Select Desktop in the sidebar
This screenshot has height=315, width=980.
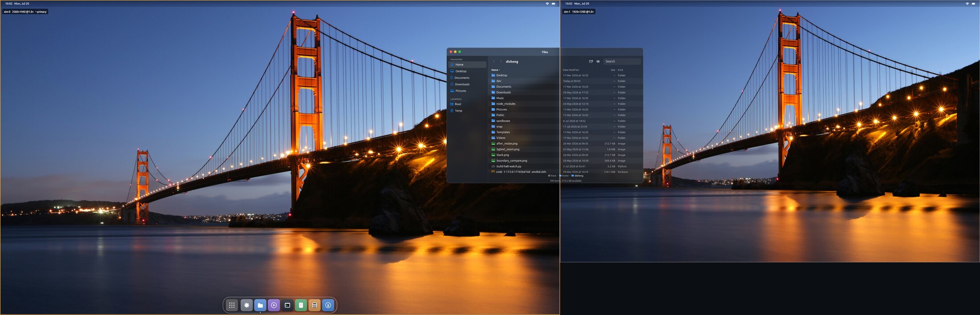pos(467,71)
